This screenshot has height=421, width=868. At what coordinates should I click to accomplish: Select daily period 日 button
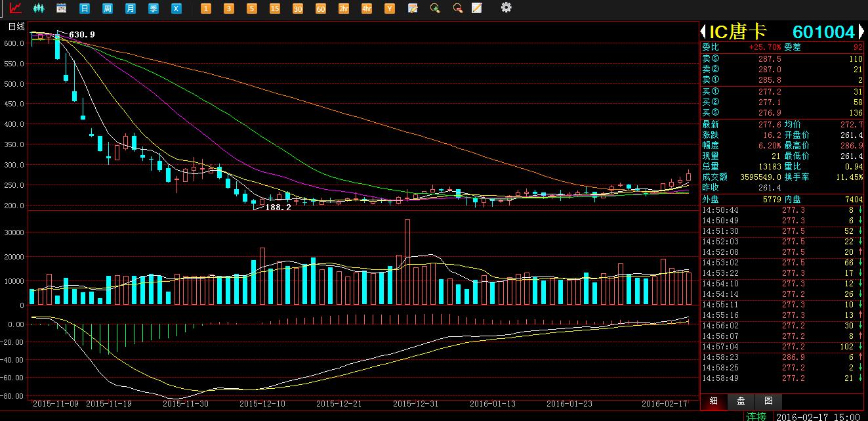[84, 9]
